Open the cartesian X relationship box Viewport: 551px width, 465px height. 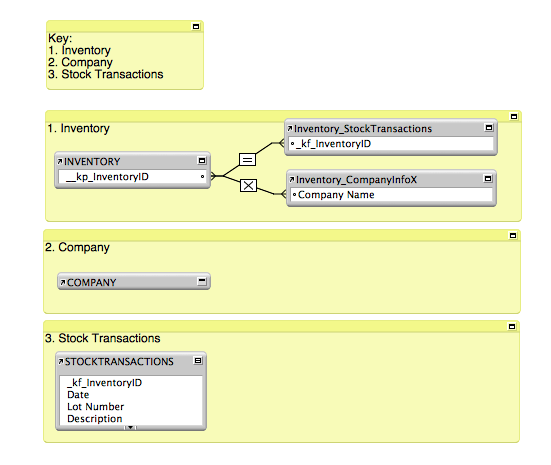248,185
